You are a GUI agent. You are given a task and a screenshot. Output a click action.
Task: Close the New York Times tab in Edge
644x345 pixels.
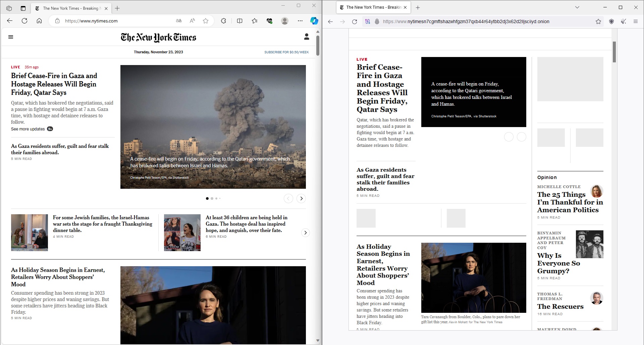(106, 8)
